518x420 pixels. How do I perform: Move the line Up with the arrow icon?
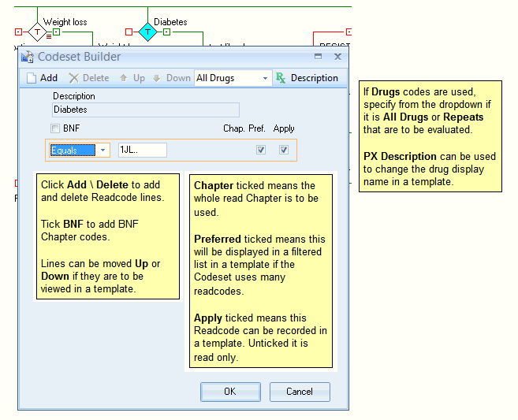coord(124,78)
